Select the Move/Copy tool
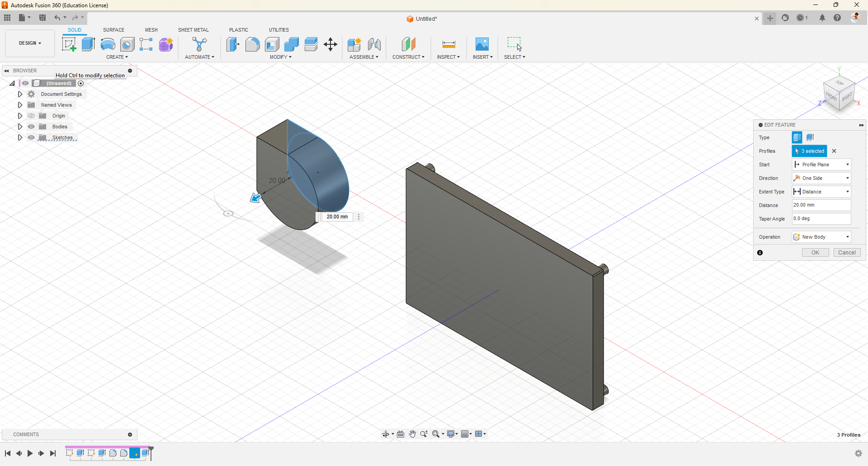Screen dimensions: 868x466 pos(330,44)
